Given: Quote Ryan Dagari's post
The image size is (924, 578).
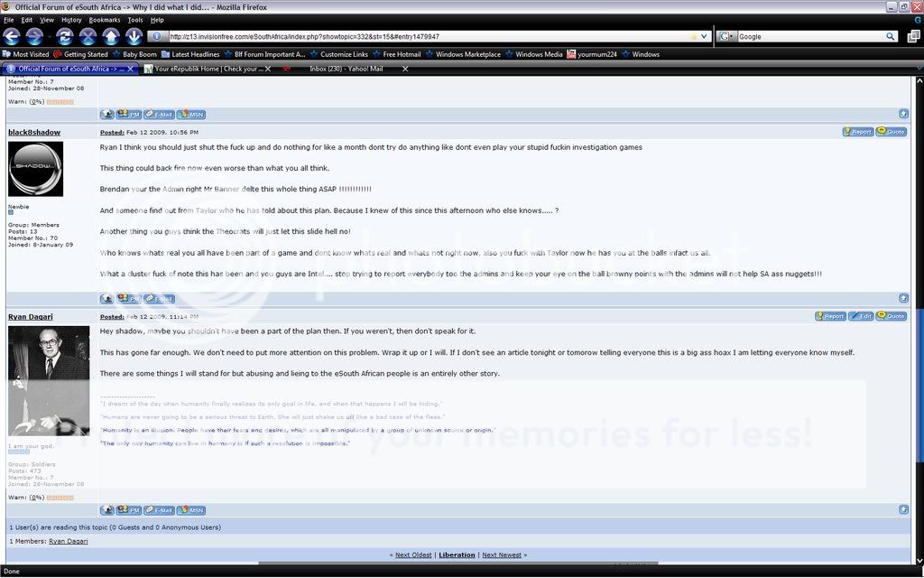Looking at the screenshot, I should coord(891,316).
